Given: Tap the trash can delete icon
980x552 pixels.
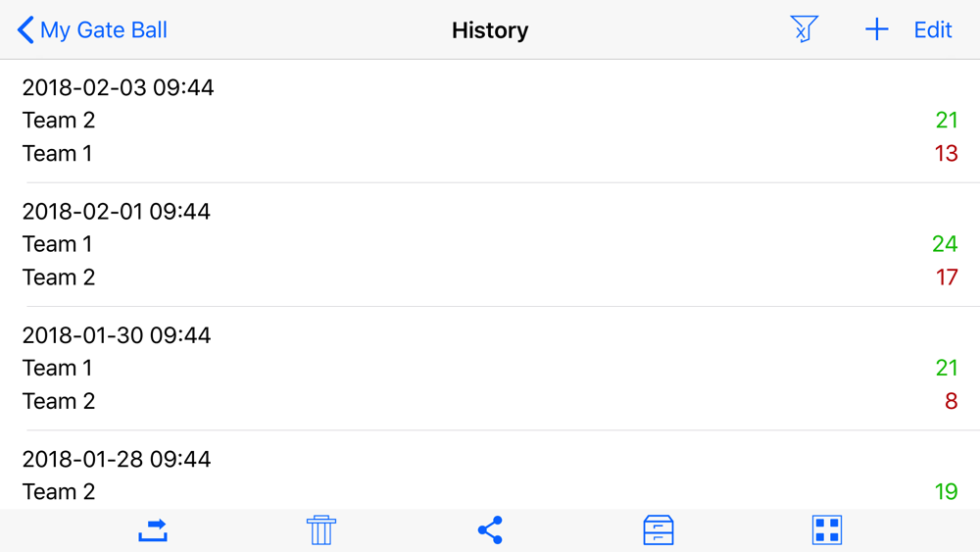Looking at the screenshot, I should pos(321,529).
